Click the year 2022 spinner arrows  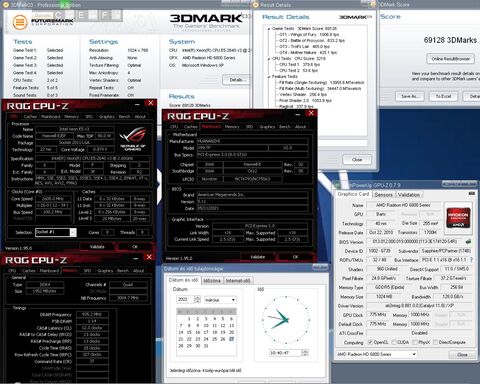(197, 299)
